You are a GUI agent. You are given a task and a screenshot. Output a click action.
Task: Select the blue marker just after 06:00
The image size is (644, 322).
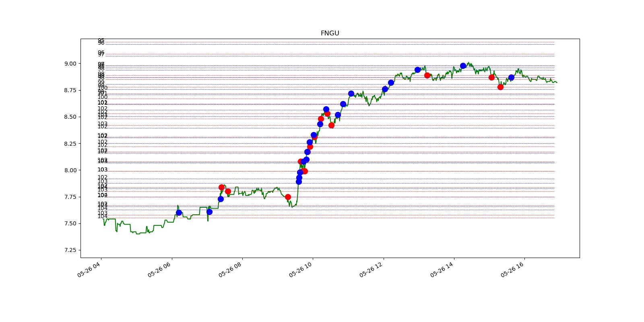pos(179,213)
